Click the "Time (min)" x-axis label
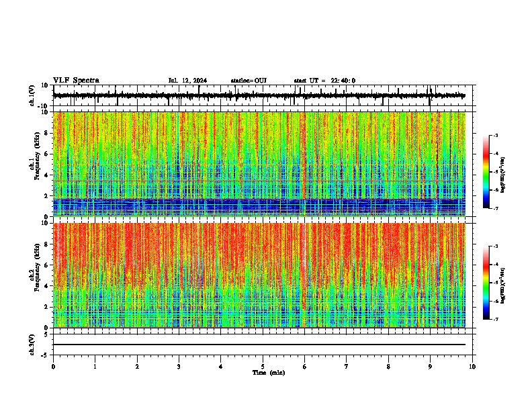The height and width of the screenshot is (411, 532). click(269, 373)
